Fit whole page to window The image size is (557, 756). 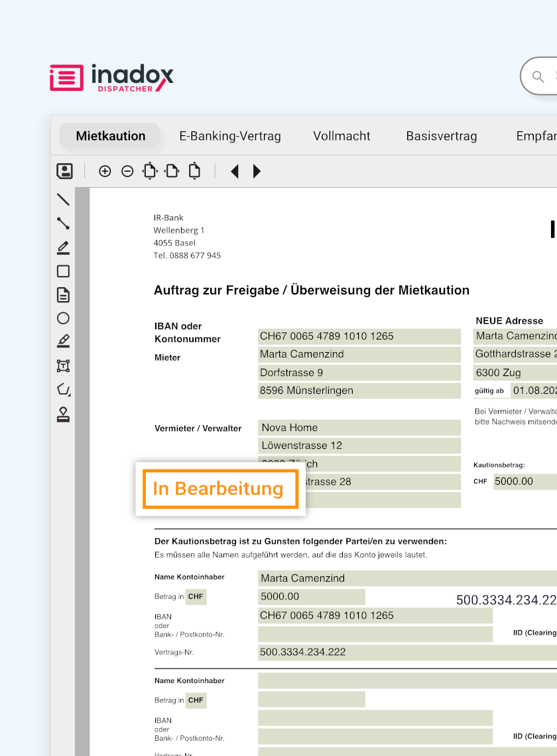click(x=150, y=170)
